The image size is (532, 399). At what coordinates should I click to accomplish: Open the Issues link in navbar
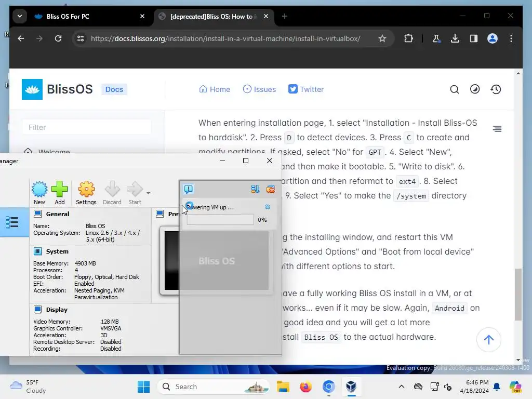pyautogui.click(x=259, y=89)
